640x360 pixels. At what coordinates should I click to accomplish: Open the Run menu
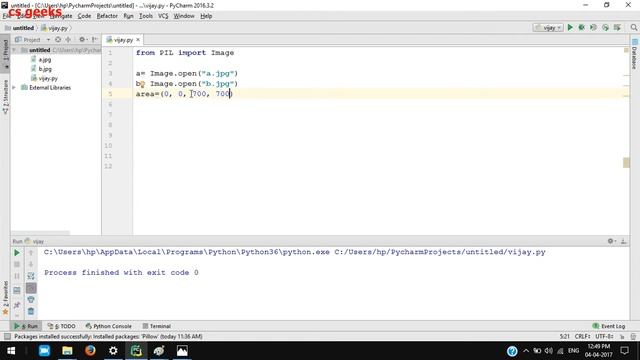128,16
